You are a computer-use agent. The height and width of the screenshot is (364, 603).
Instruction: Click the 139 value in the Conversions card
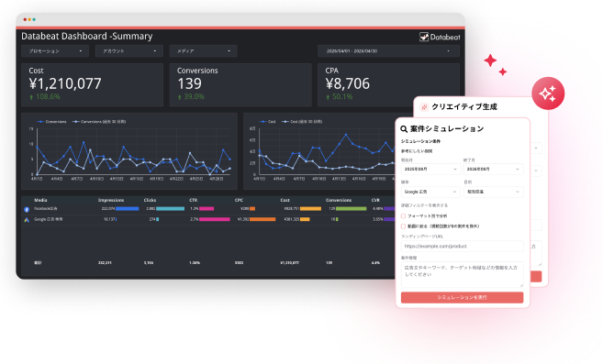point(189,83)
